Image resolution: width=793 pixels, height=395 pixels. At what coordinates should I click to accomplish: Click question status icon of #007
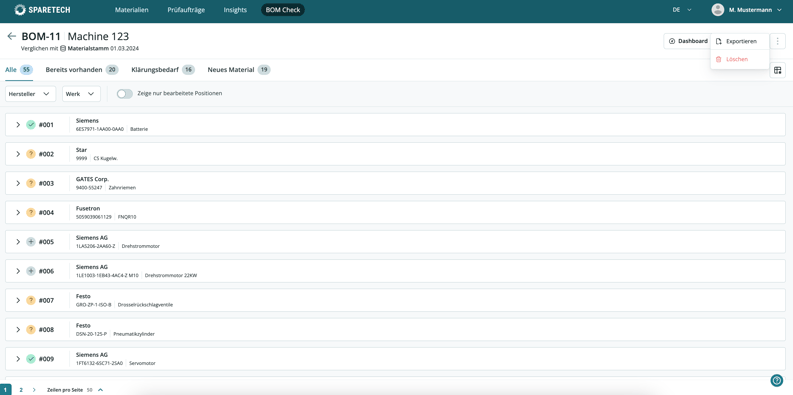click(31, 300)
